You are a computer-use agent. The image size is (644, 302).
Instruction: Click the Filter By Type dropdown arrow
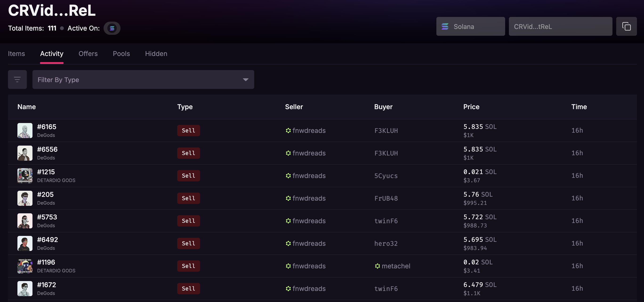[246, 79]
